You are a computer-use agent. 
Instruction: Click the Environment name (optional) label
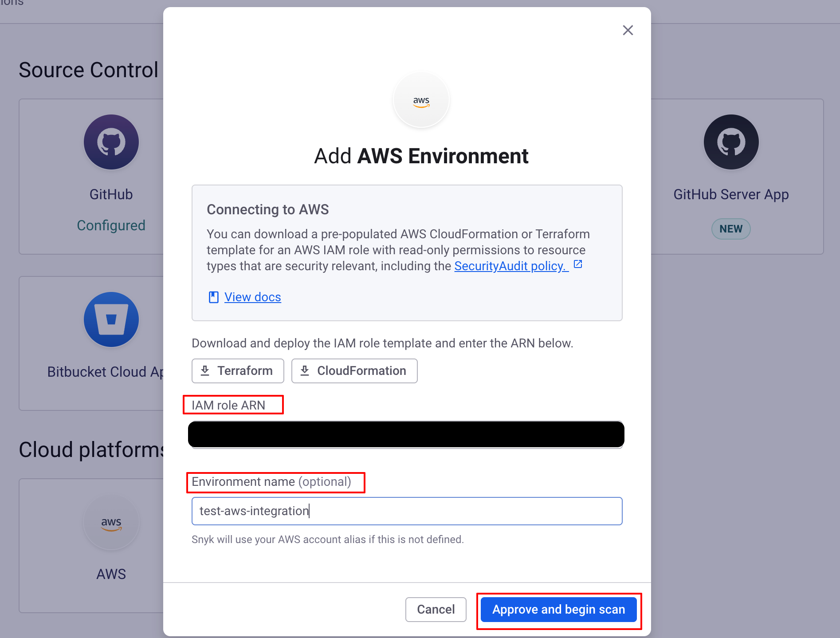click(271, 482)
